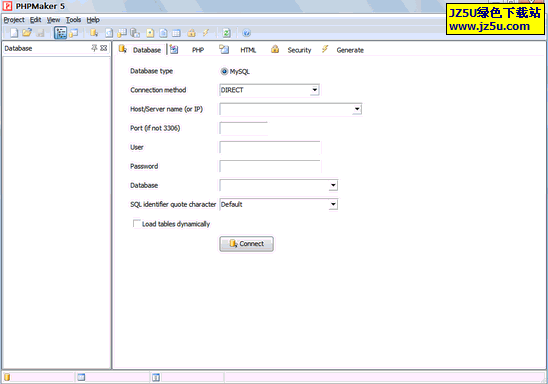Switch to the Generate tab
The height and width of the screenshot is (384, 548).
click(x=343, y=50)
